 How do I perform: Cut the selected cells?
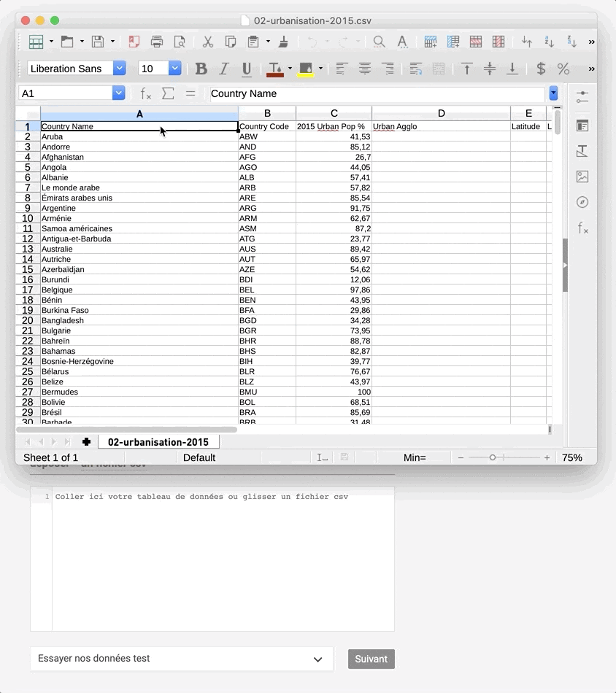pos(207,42)
